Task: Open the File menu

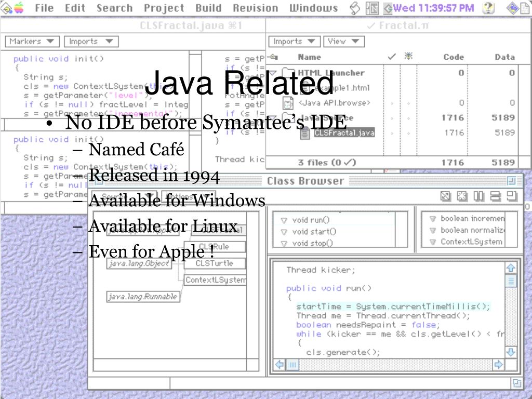Action: (x=44, y=8)
